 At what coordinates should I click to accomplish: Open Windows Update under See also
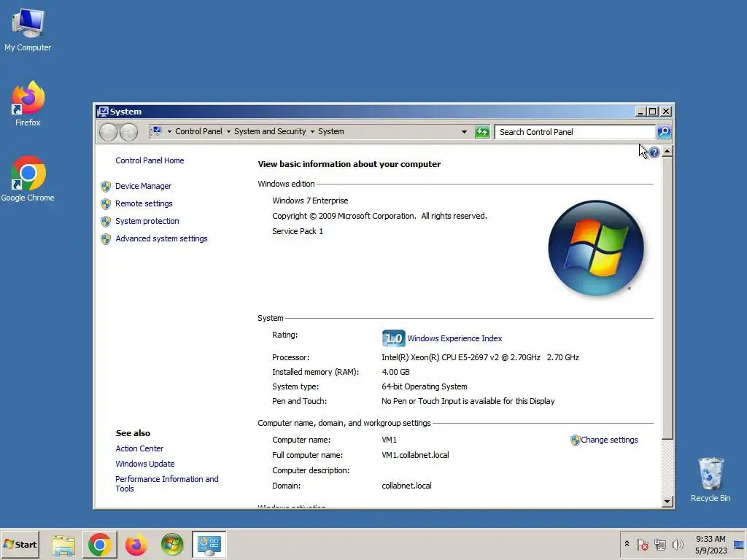point(145,464)
